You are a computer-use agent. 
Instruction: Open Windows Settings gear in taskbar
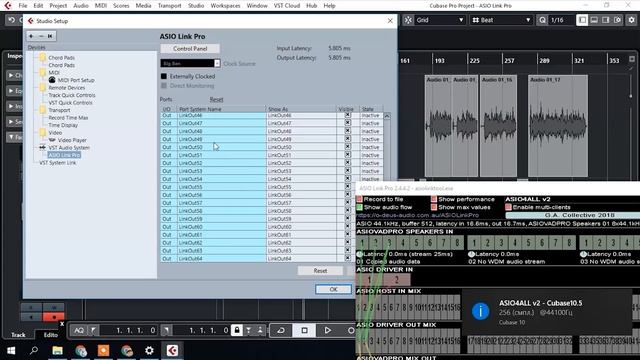pos(149,350)
